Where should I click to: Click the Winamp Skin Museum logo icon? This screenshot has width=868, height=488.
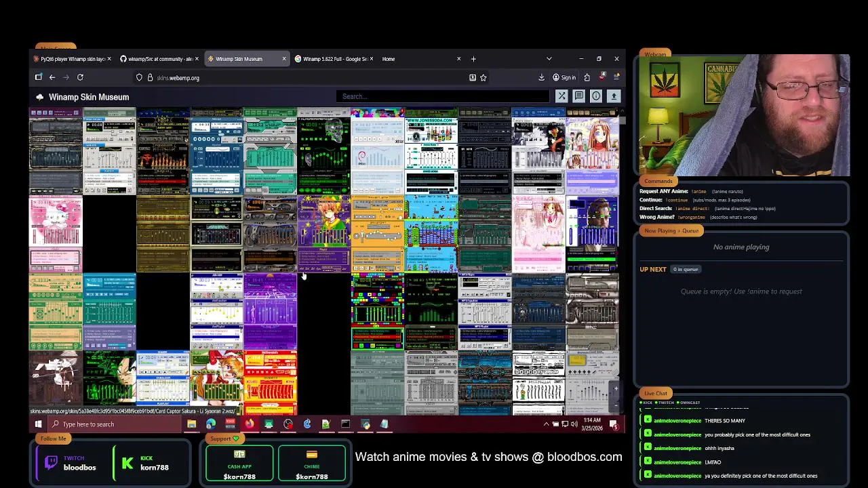pyautogui.click(x=39, y=97)
